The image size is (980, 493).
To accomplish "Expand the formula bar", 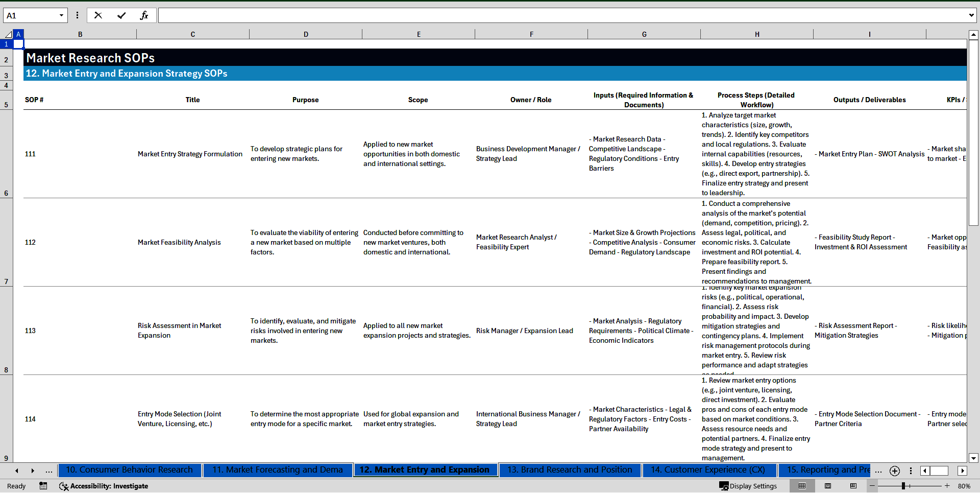I will 971,15.
